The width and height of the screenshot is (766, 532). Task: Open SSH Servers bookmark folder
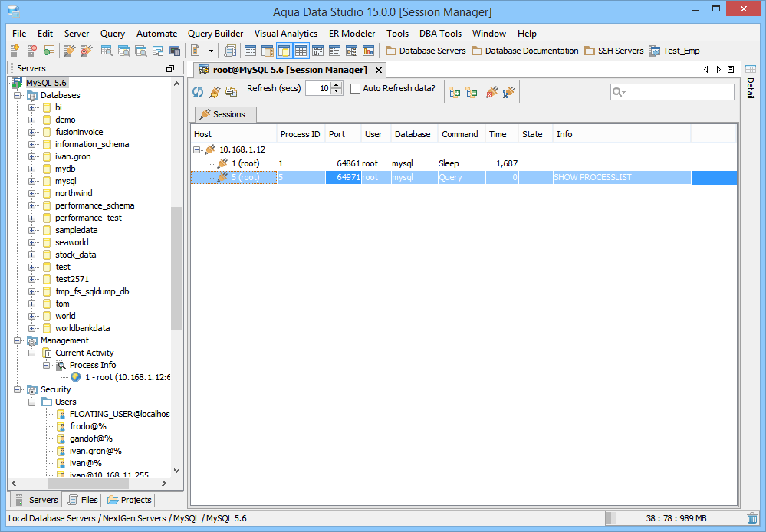[614, 51]
